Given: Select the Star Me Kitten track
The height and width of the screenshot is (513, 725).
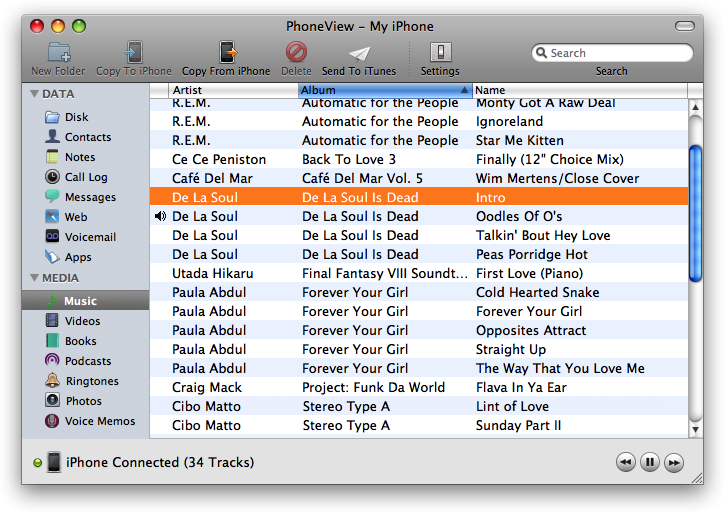Looking at the screenshot, I should click(419, 140).
